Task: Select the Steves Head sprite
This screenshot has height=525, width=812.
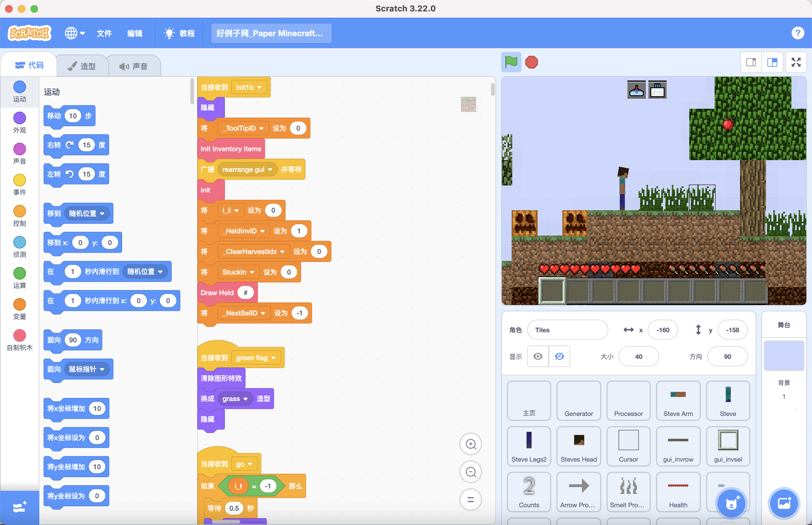Action: (579, 446)
